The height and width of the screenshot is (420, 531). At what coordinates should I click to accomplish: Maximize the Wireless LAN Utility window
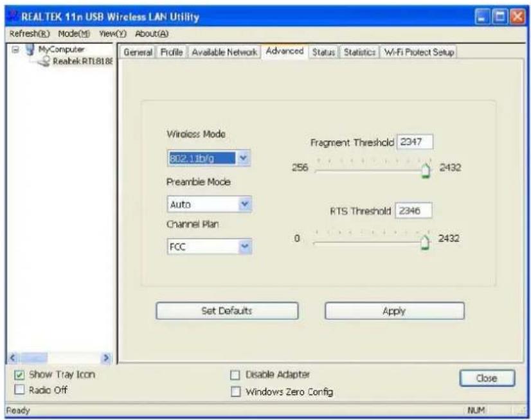[500, 17]
